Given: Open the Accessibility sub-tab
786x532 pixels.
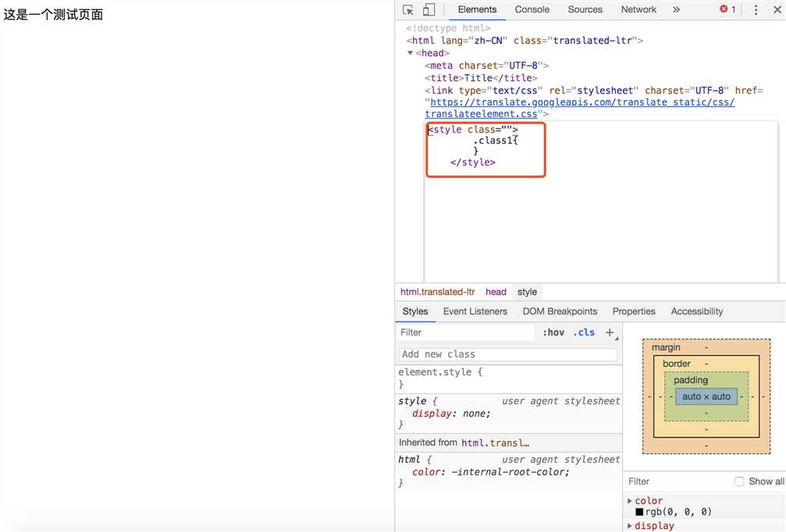Looking at the screenshot, I should point(697,311).
